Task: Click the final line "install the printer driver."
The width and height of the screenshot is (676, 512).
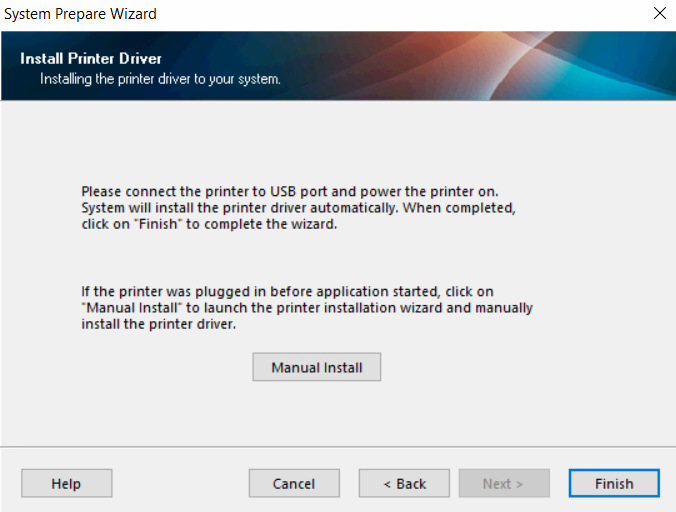Action: pos(158,324)
